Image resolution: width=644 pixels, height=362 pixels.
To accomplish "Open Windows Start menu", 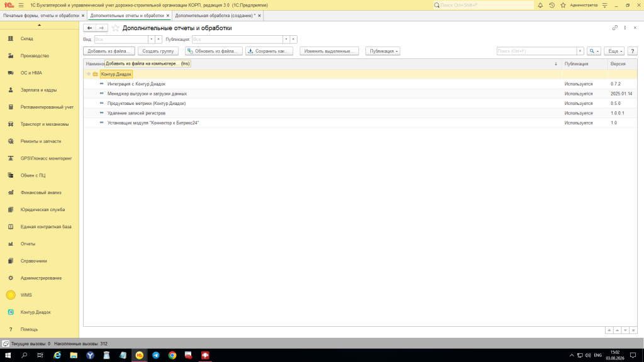I will [x=8, y=356].
